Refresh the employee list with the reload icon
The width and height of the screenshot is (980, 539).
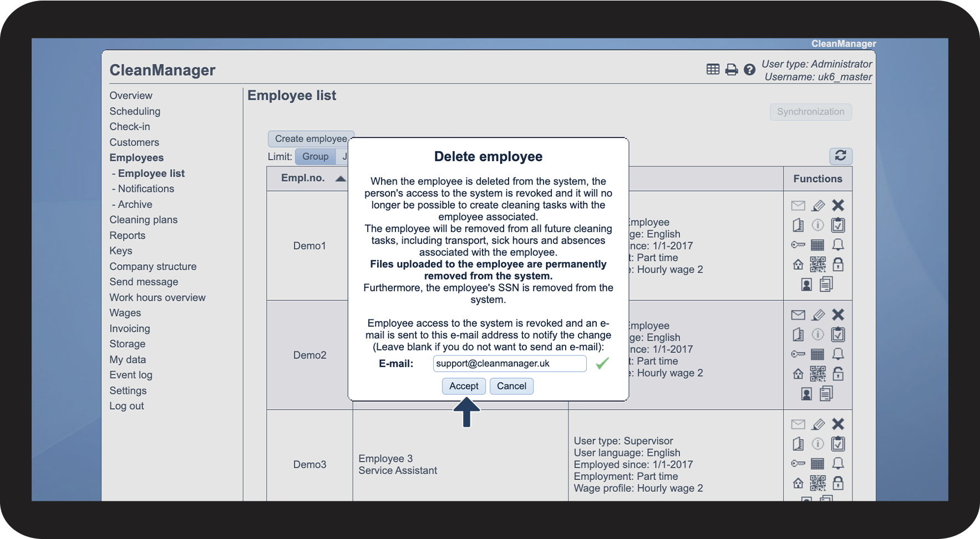click(840, 156)
